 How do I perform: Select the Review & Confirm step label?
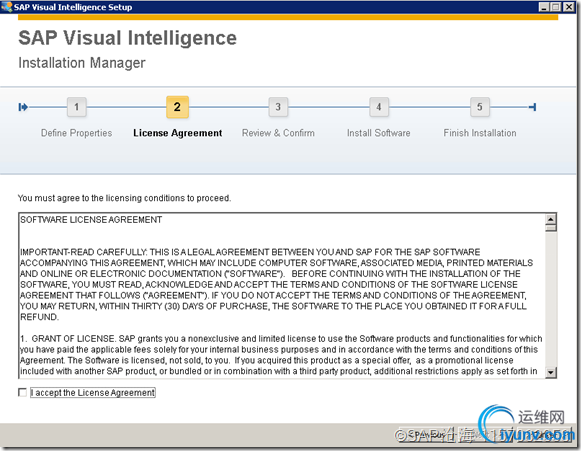[x=278, y=133]
